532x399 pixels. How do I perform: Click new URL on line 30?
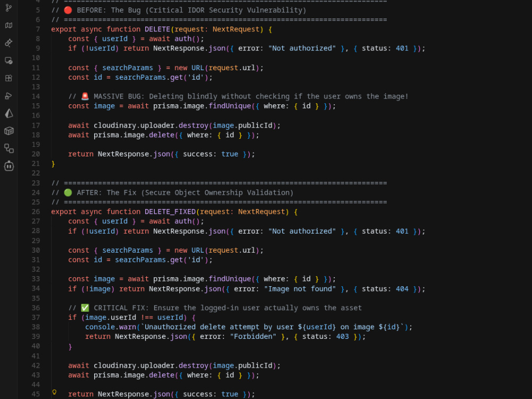(189, 251)
